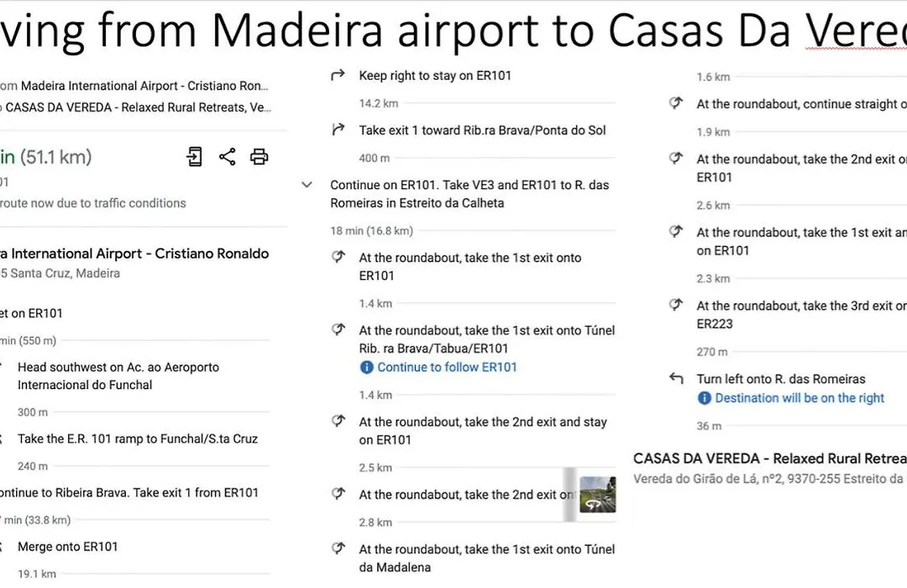Viewport: 907px width, 588px height.
Task: Select Head southwest on Ac. ao Aeroporto step
Action: [118, 376]
